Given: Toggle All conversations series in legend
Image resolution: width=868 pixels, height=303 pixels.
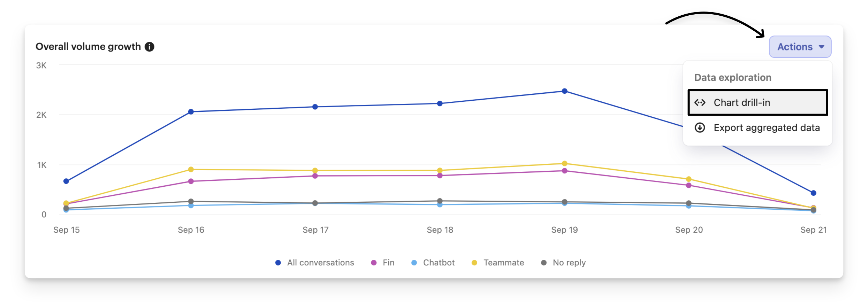Looking at the screenshot, I should pyautogui.click(x=320, y=263).
